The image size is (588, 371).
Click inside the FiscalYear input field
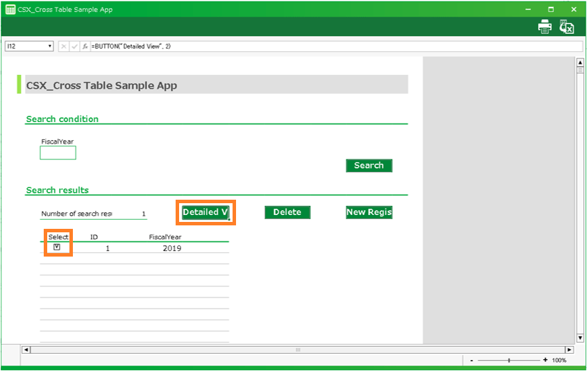pos(58,153)
